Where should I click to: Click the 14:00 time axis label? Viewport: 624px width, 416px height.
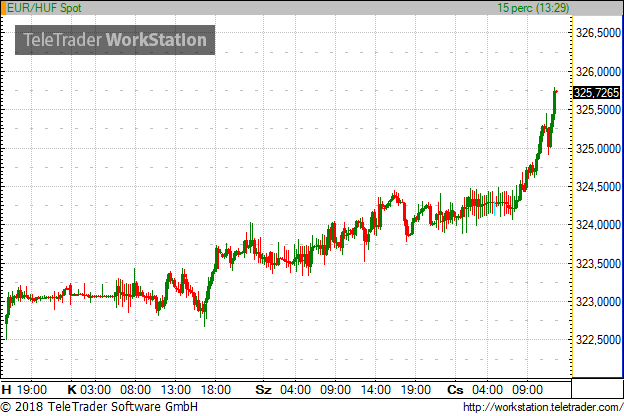376,389
